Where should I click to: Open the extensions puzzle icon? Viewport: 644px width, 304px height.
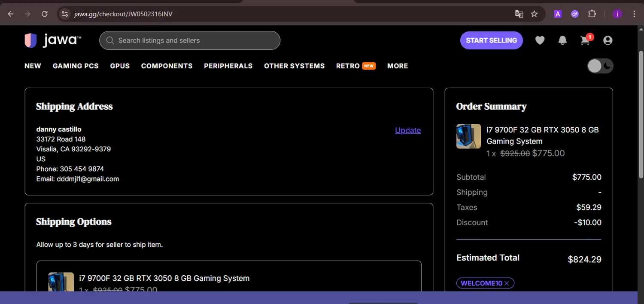tap(592, 14)
